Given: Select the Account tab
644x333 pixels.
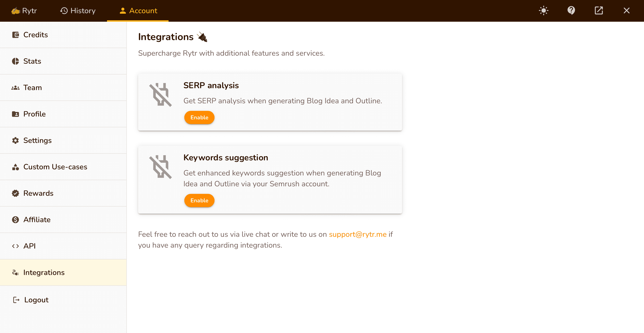Looking at the screenshot, I should point(138,11).
